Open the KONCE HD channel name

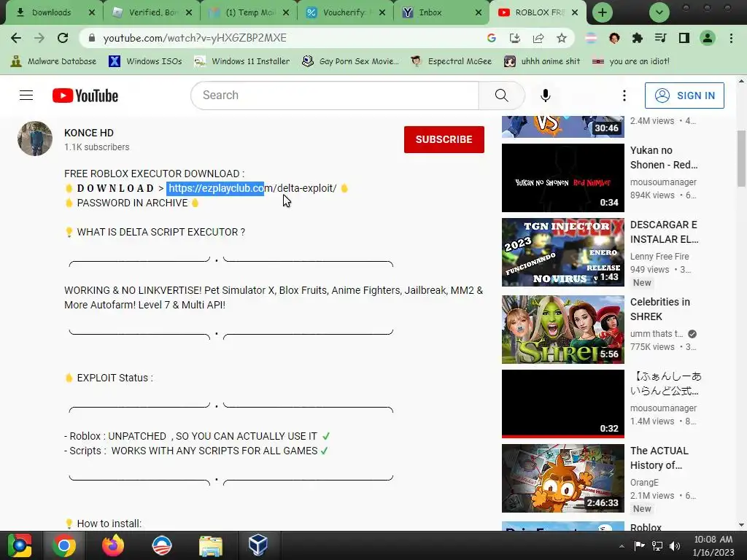(x=89, y=133)
